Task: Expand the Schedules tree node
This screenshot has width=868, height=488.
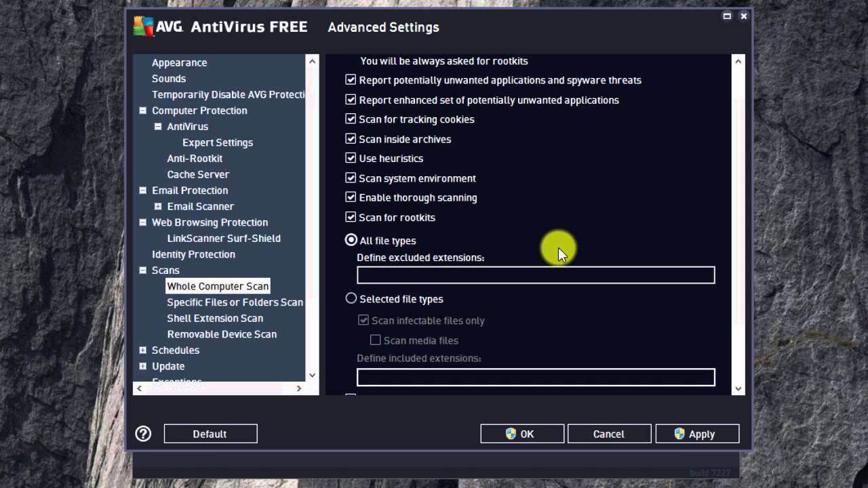Action: click(143, 350)
